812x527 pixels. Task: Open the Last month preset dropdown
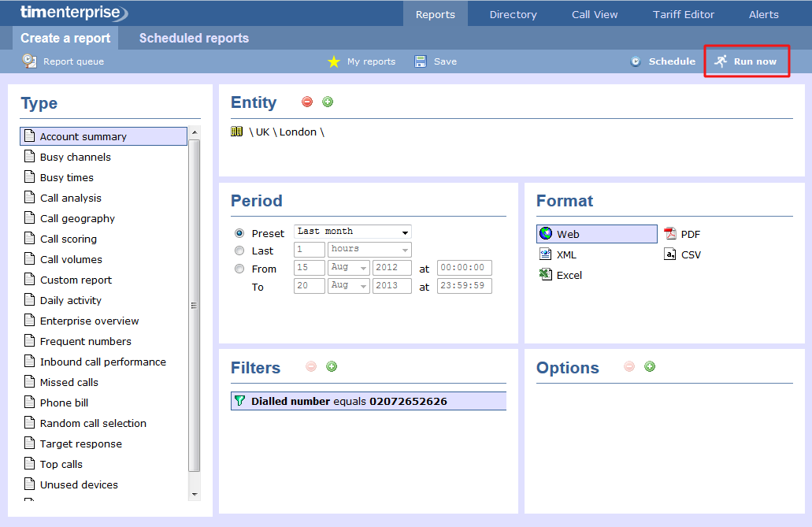(x=352, y=231)
